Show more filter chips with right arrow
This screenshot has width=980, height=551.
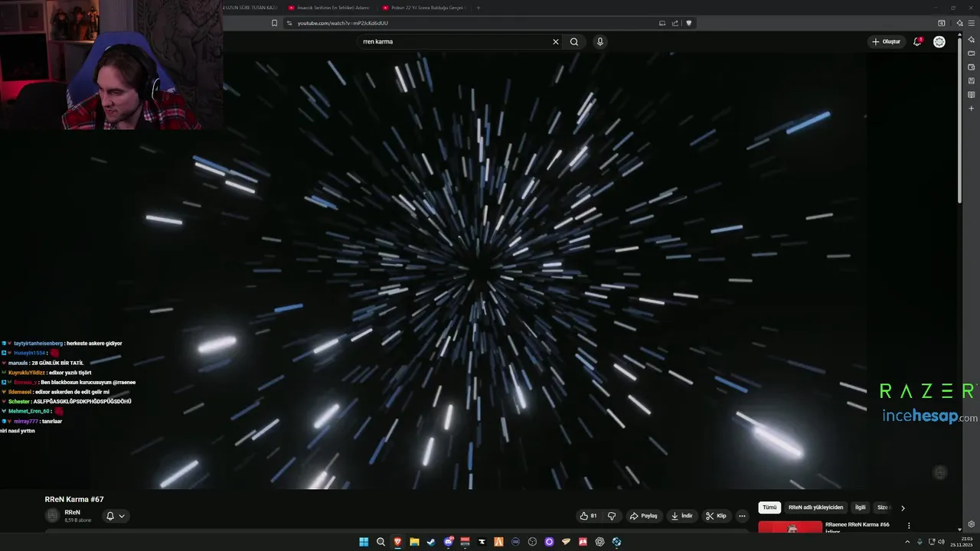pyautogui.click(x=903, y=507)
